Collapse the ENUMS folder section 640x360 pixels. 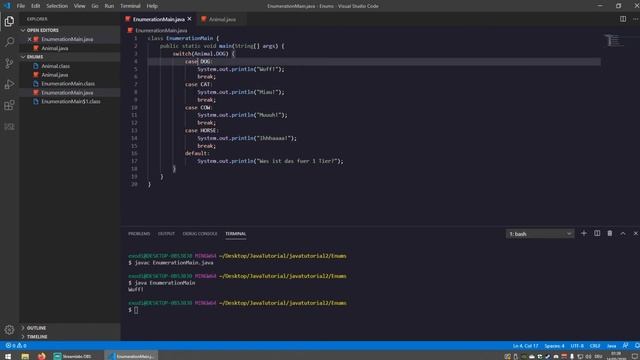pyautogui.click(x=32, y=57)
